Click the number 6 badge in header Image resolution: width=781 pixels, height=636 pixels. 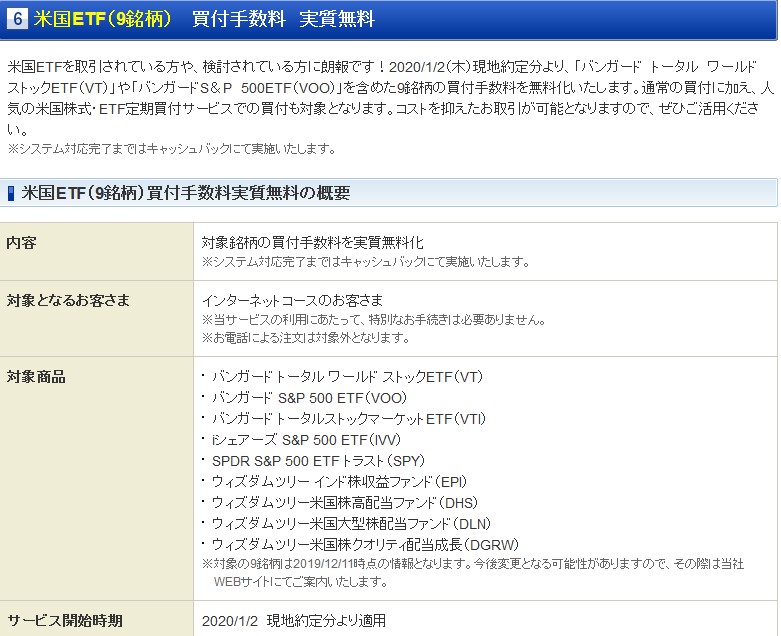pos(17,18)
